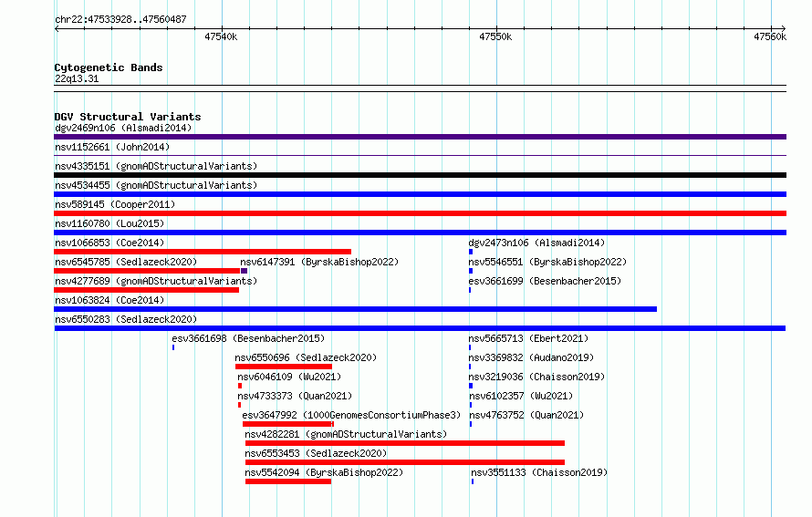Click red bar under nsv6553453
The height and width of the screenshot is (517, 812).
[x=405, y=462]
